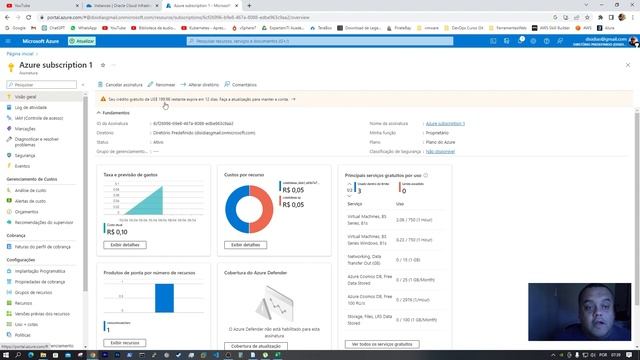Open the feedback icon in the top bar

(560, 41)
